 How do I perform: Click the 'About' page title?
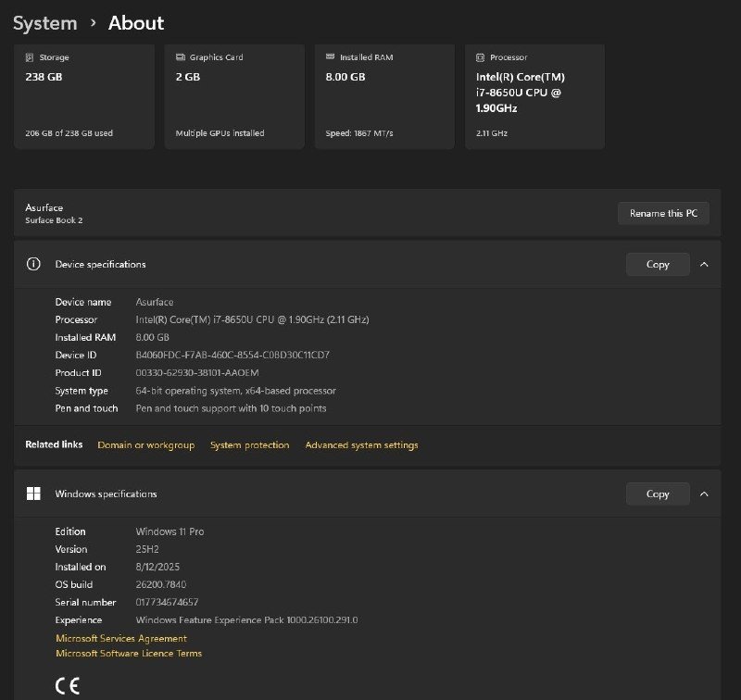136,23
